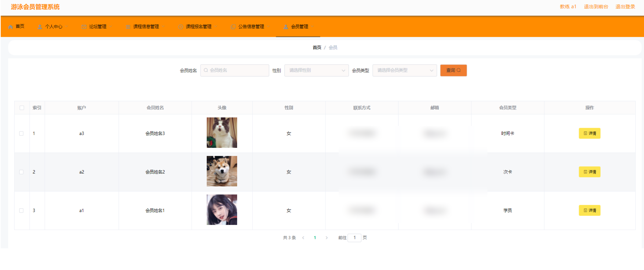
Task: Click 详情 button for member a2
Action: pyautogui.click(x=589, y=172)
